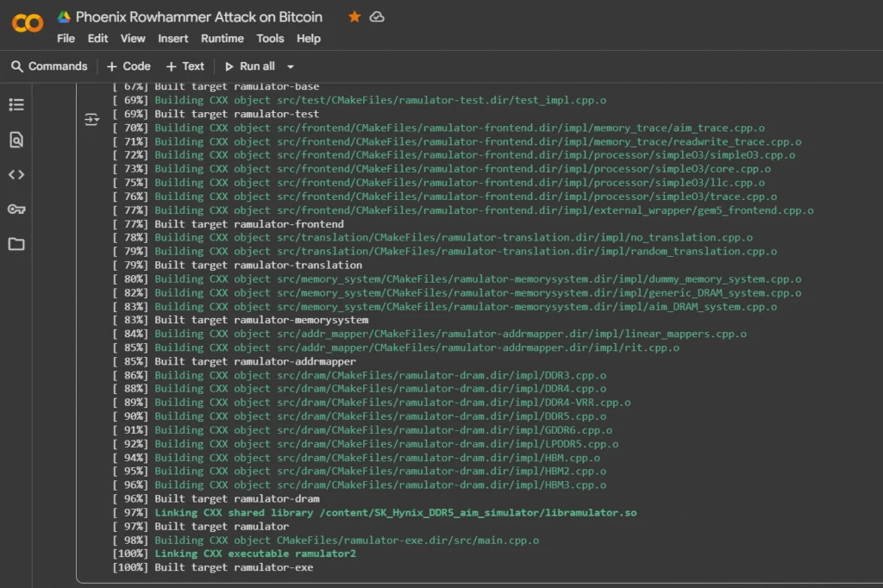The image size is (883, 588).
Task: Click the Commands search icon
Action: (x=17, y=66)
